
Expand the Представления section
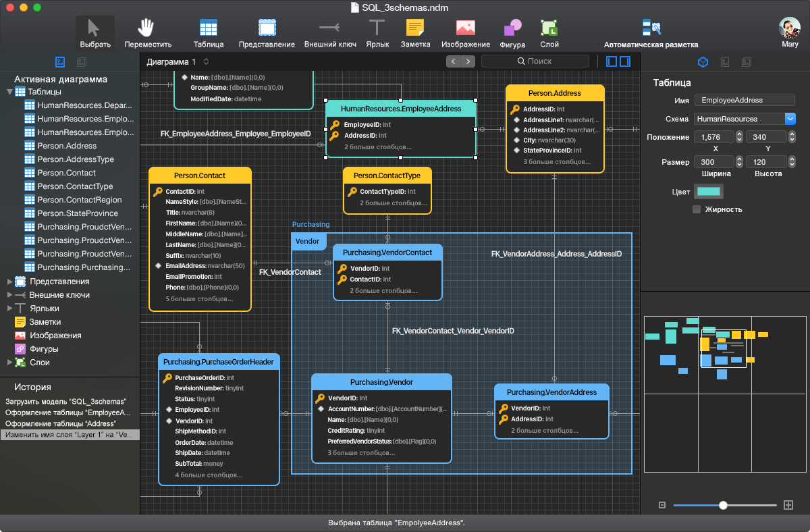[x=9, y=282]
